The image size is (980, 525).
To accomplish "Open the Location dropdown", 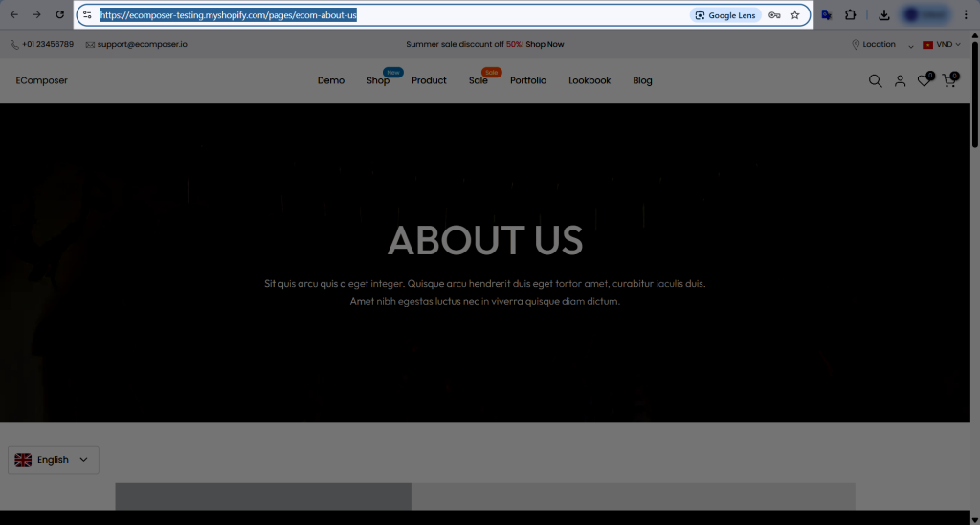I will [881, 44].
